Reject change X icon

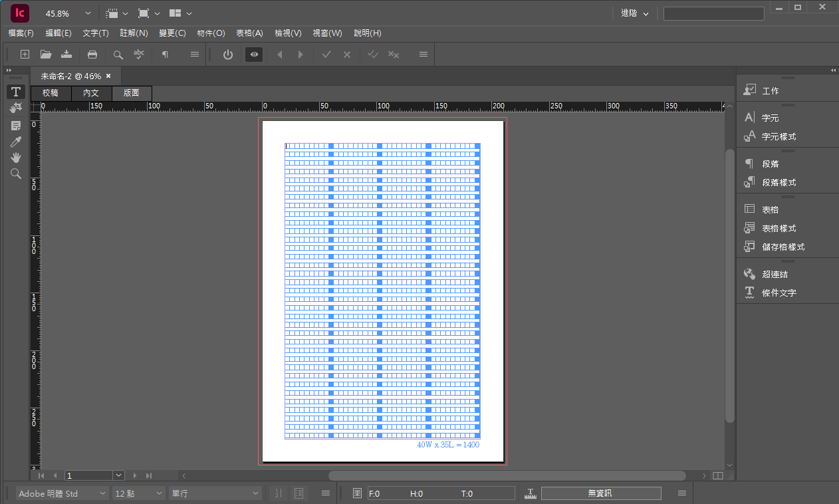point(347,55)
